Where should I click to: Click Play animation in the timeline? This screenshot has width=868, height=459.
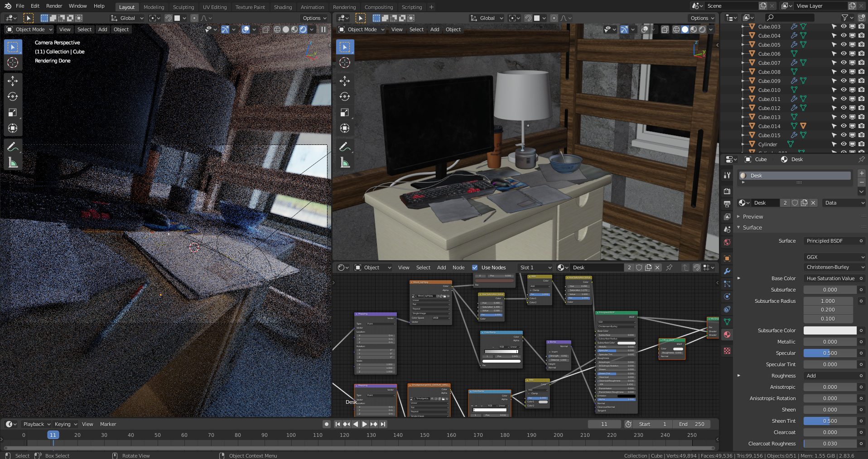click(x=365, y=424)
